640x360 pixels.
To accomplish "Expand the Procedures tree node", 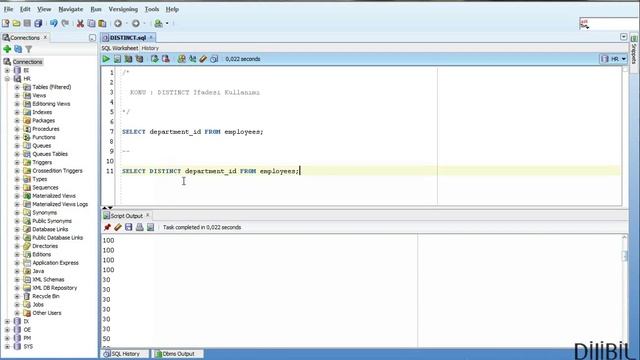I will coord(17,129).
